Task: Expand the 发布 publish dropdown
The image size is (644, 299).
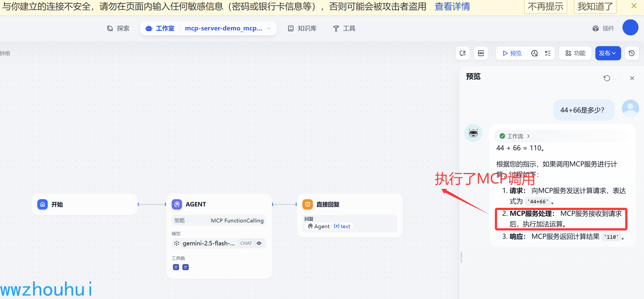Action: 608,53
